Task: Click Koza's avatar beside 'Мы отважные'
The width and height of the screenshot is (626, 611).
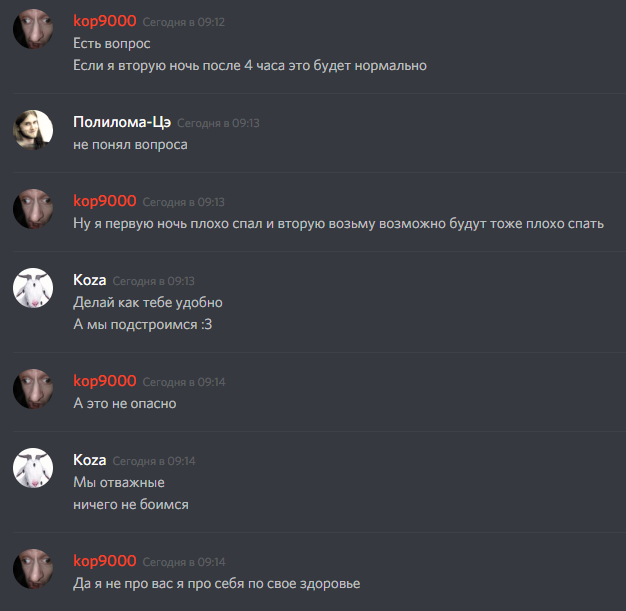Action: pyautogui.click(x=33, y=468)
